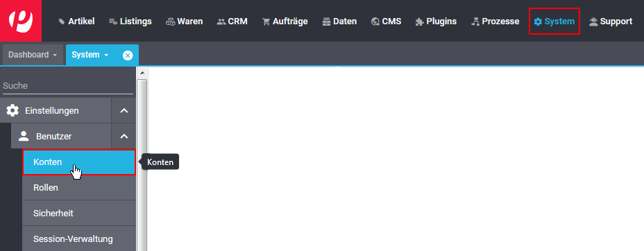The width and height of the screenshot is (644, 251).
Task: Open the Sicherheit settings entry
Action: pos(79,214)
